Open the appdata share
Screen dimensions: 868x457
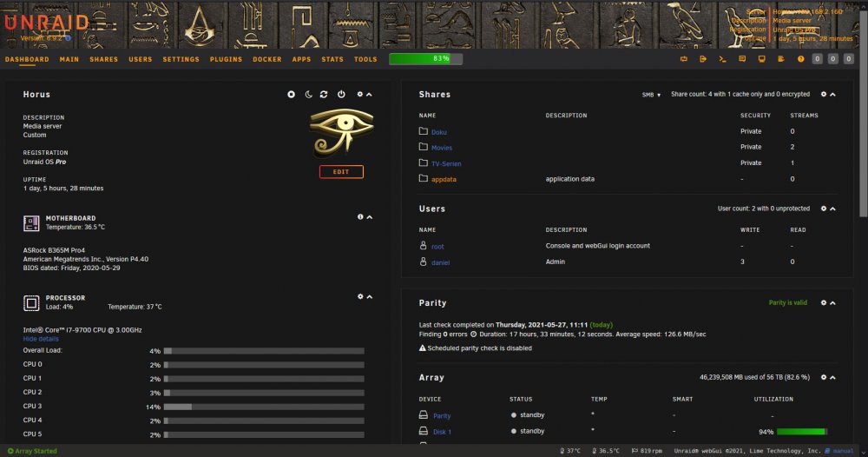pyautogui.click(x=444, y=180)
